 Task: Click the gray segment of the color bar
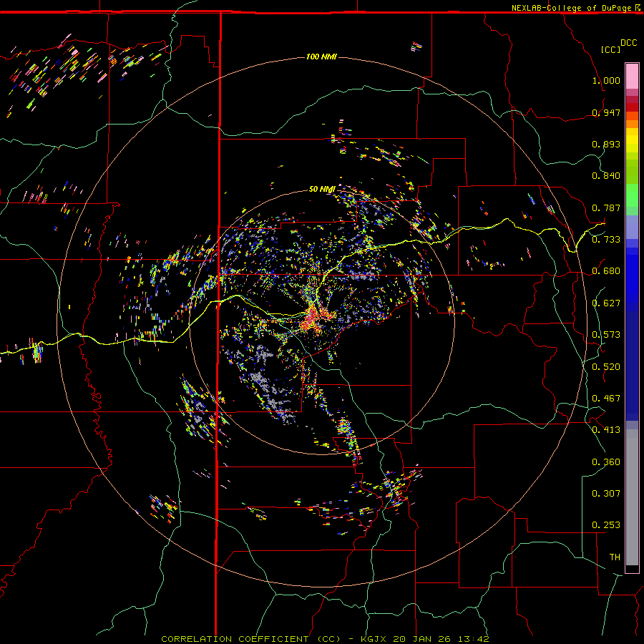pos(632,497)
